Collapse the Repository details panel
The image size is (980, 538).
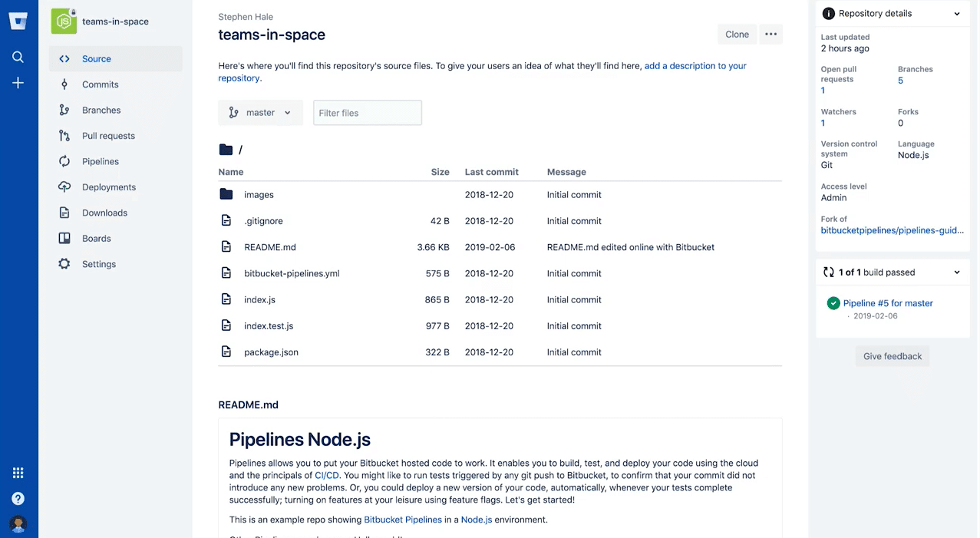[956, 13]
